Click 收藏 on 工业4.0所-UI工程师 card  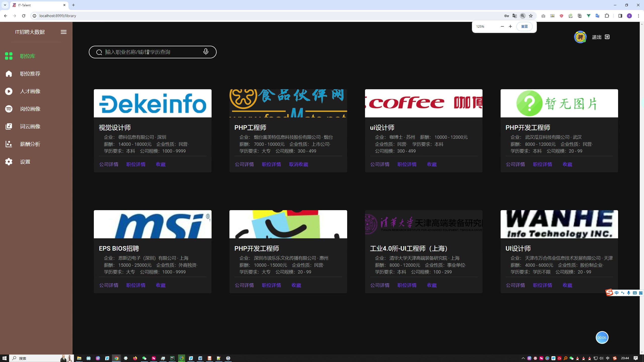click(x=432, y=285)
